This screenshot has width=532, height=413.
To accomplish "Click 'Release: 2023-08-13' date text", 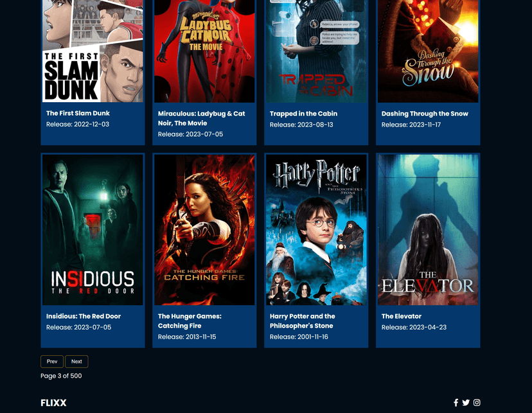I will (301, 125).
